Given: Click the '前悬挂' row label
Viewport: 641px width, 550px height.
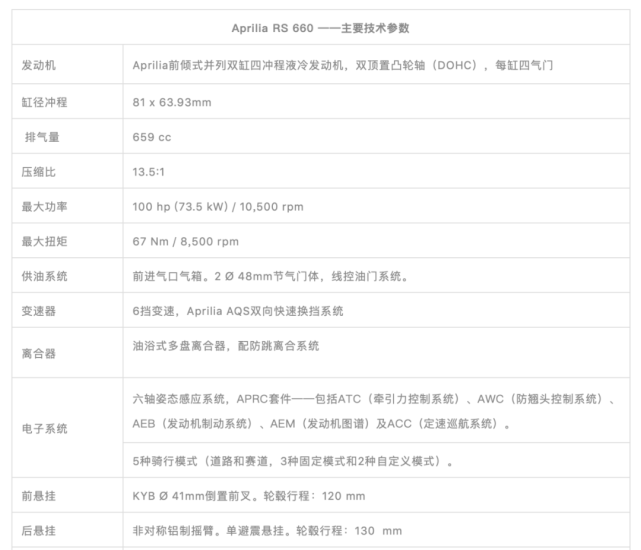Looking at the screenshot, I should coord(39,496).
